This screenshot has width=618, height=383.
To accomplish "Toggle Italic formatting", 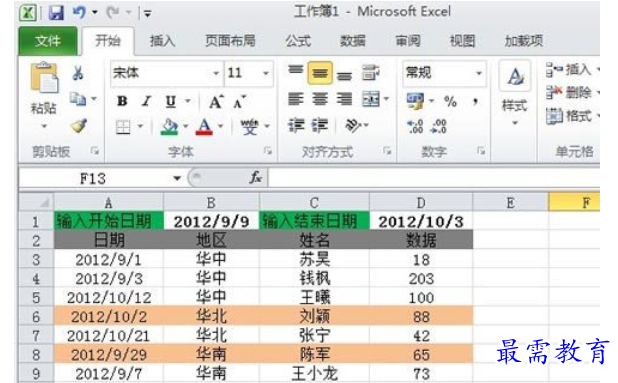I will click(x=146, y=101).
